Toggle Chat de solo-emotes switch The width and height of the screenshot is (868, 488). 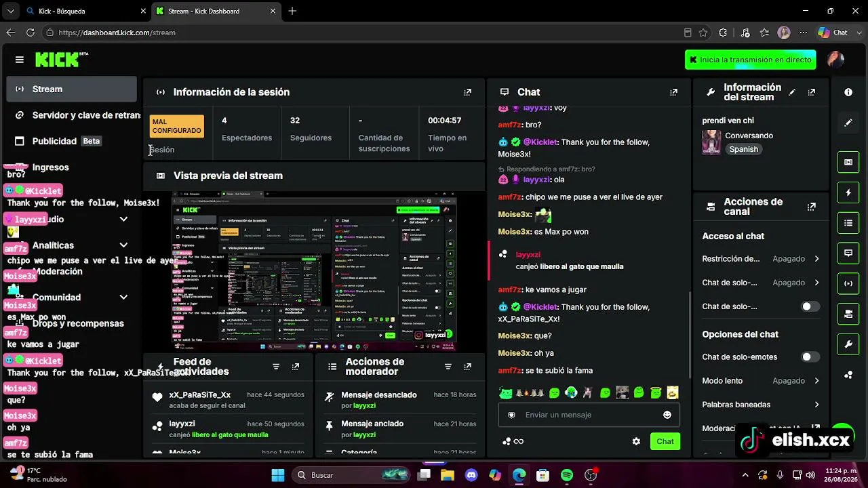[809, 357]
